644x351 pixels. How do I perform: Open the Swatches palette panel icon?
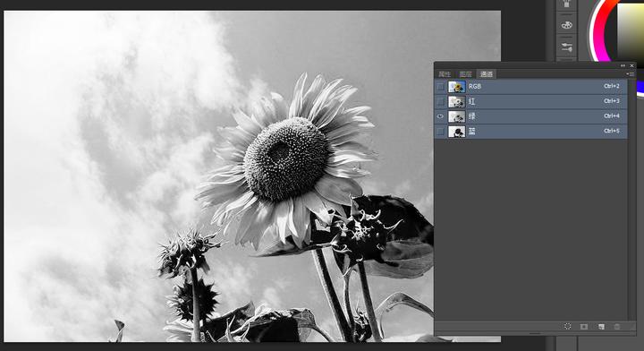(567, 25)
